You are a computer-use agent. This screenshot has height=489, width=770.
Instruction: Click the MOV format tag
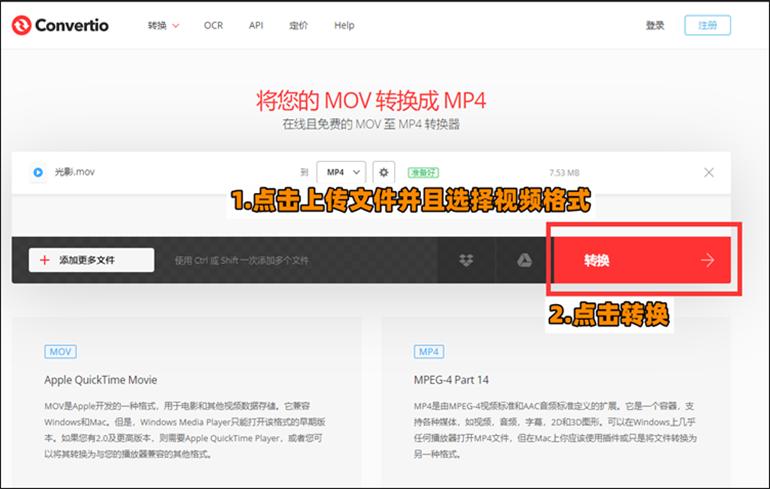60,352
